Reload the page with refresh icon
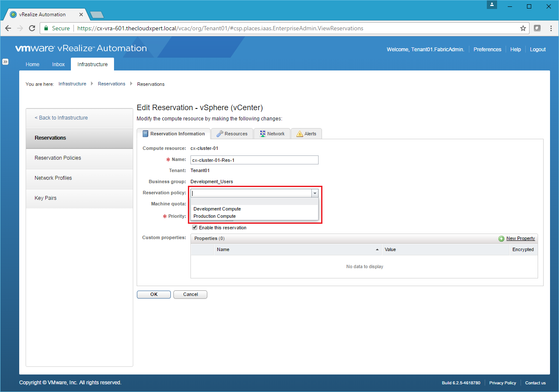This screenshot has width=559, height=392. pos(32,28)
